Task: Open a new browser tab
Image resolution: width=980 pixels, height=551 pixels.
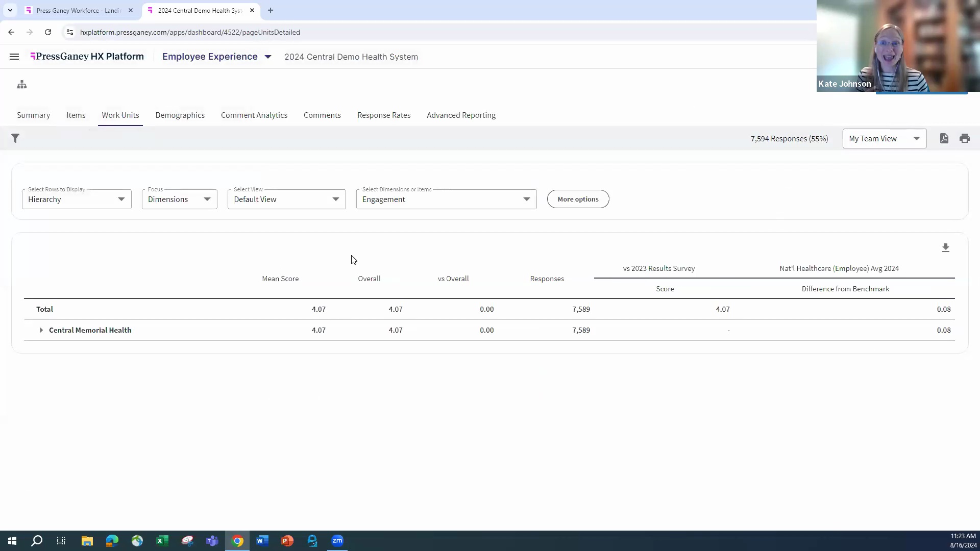Action: pos(270,10)
